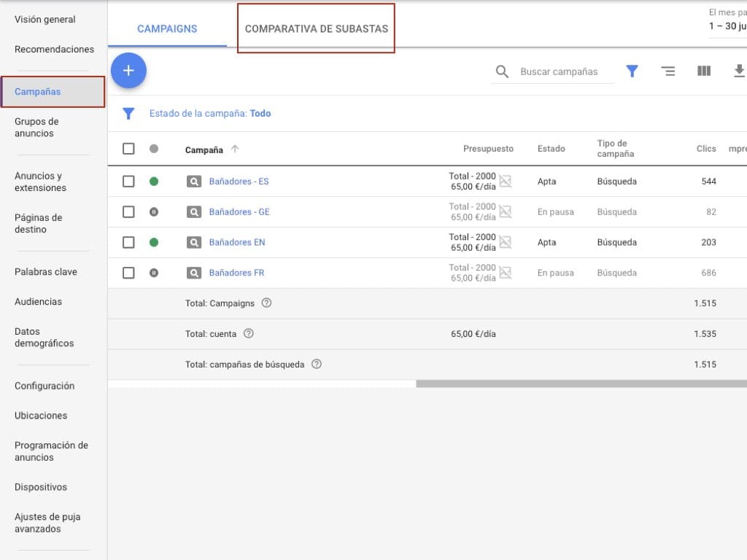Open the blue filter funnel in toolbar
The height and width of the screenshot is (560, 747).
click(632, 71)
